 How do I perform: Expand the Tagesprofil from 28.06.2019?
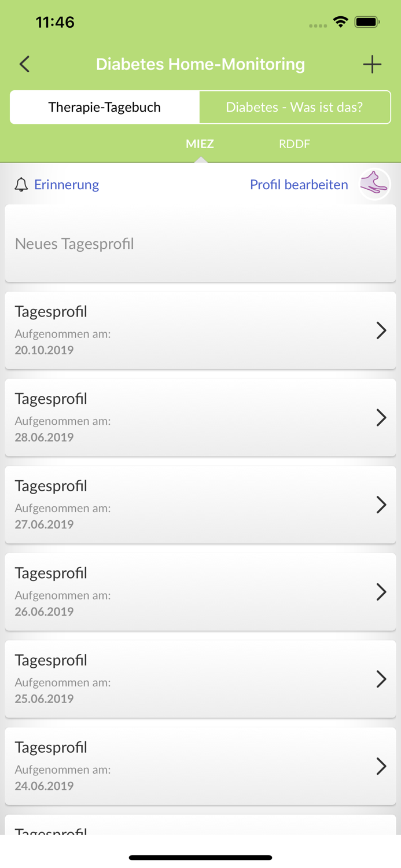[x=200, y=418]
